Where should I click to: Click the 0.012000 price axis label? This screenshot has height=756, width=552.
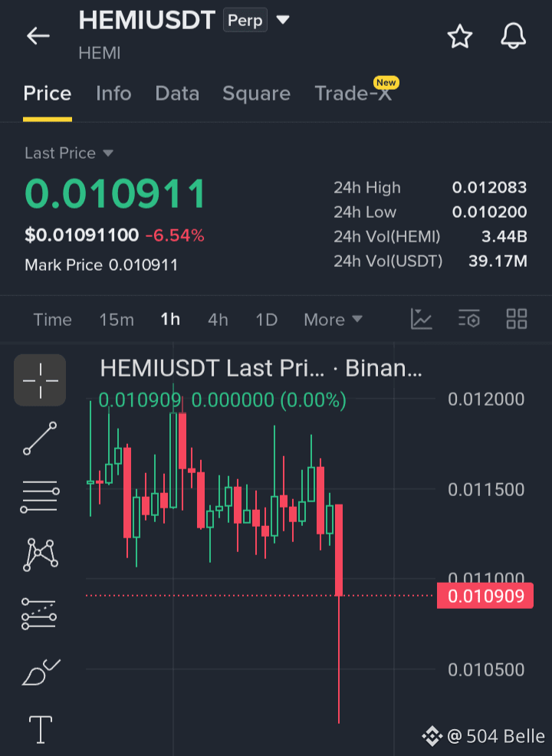(485, 399)
